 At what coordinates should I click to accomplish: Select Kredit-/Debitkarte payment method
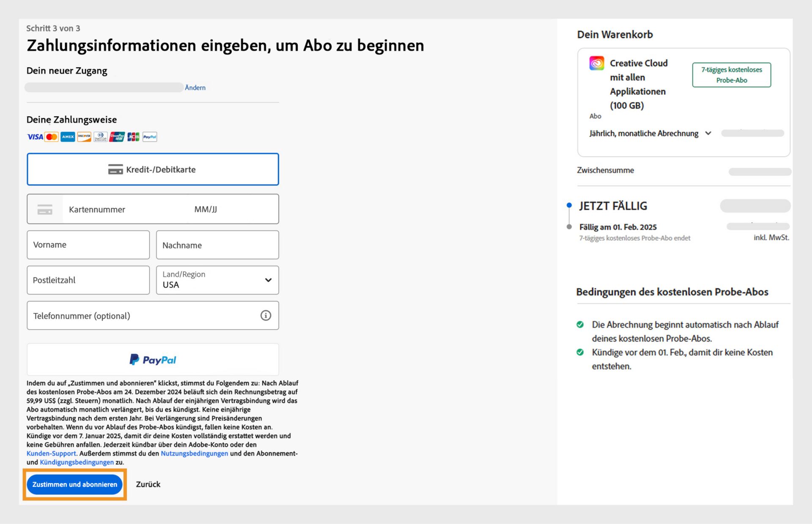click(153, 169)
